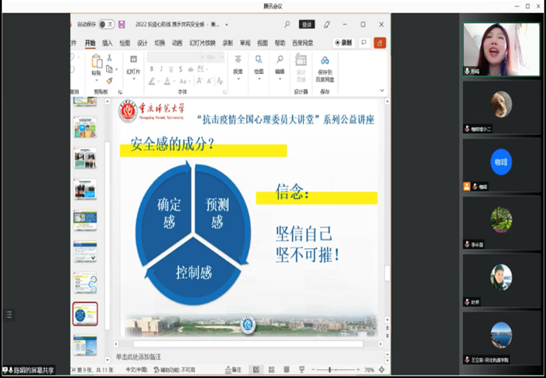Screen dimensions: 546x378
Task: Switch to the 开始 (Home) ribbon tab
Action: 90,43
